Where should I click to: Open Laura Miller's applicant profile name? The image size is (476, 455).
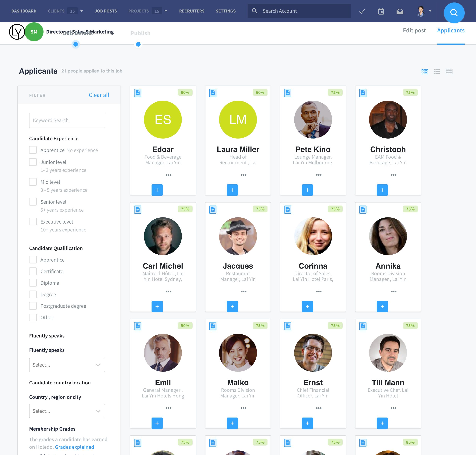click(238, 149)
